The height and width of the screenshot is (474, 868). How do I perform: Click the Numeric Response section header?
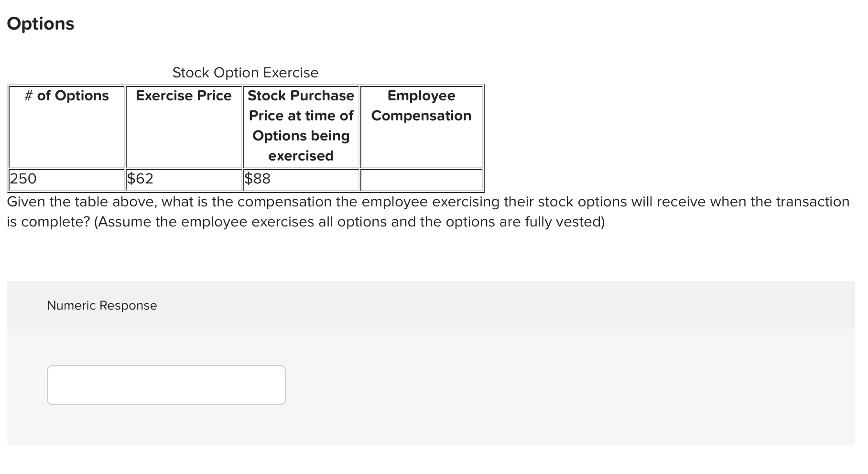[102, 305]
